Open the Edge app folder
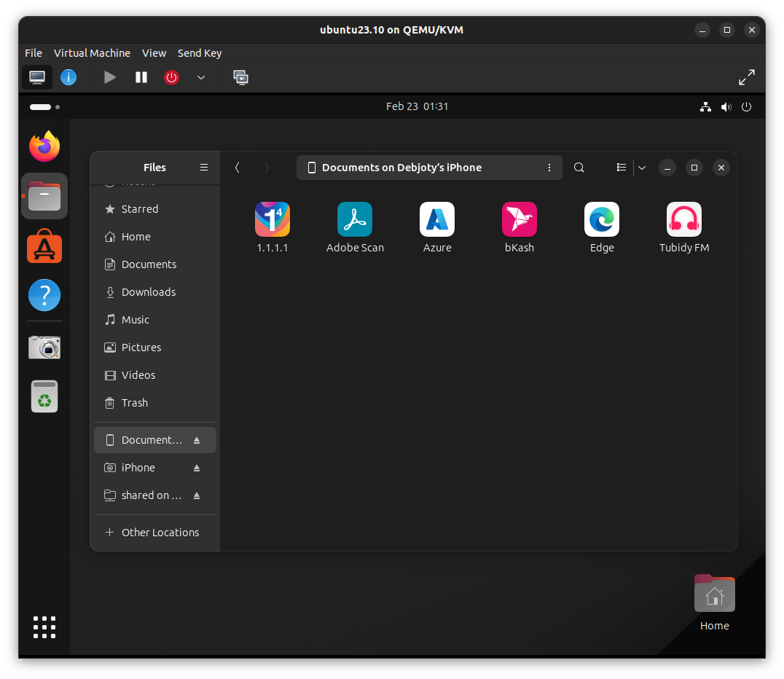 tap(602, 227)
